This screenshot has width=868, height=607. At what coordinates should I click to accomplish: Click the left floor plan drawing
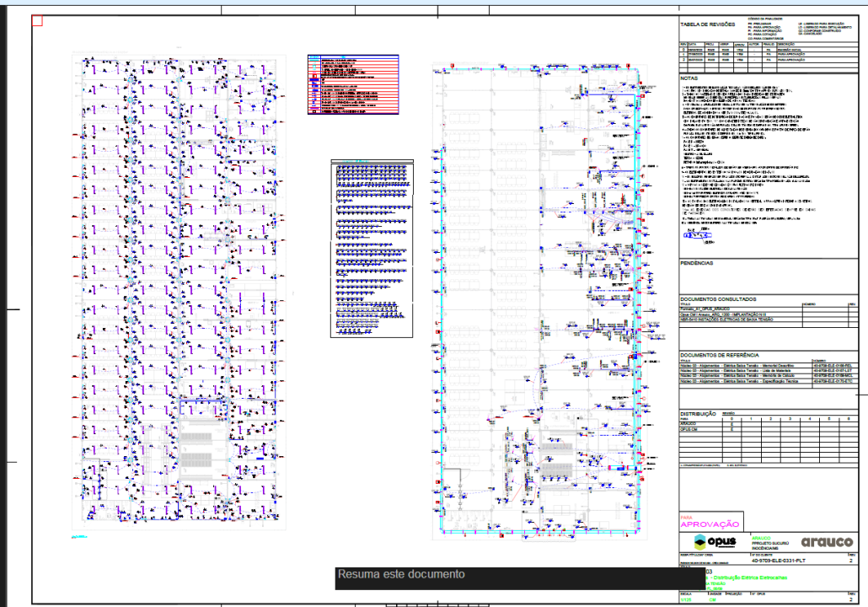coord(179,295)
